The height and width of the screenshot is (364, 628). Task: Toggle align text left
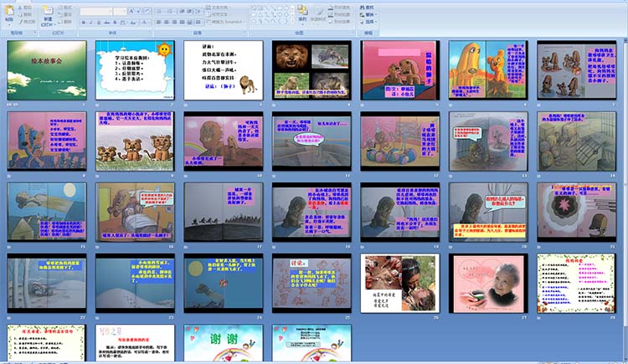point(158,22)
